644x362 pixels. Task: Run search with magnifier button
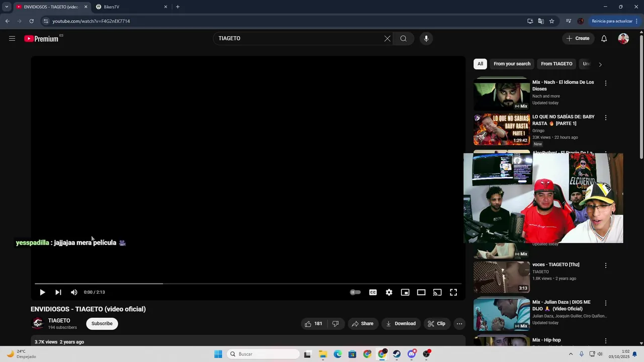404,39
